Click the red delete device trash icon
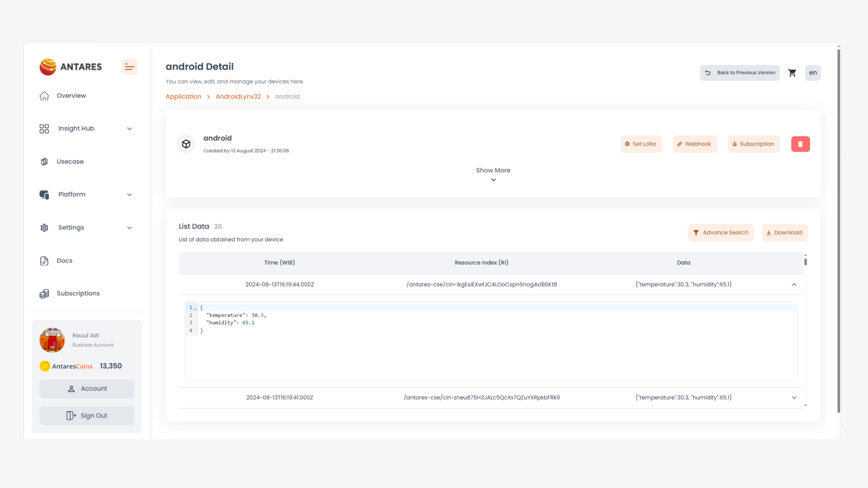The height and width of the screenshot is (488, 868). [800, 144]
